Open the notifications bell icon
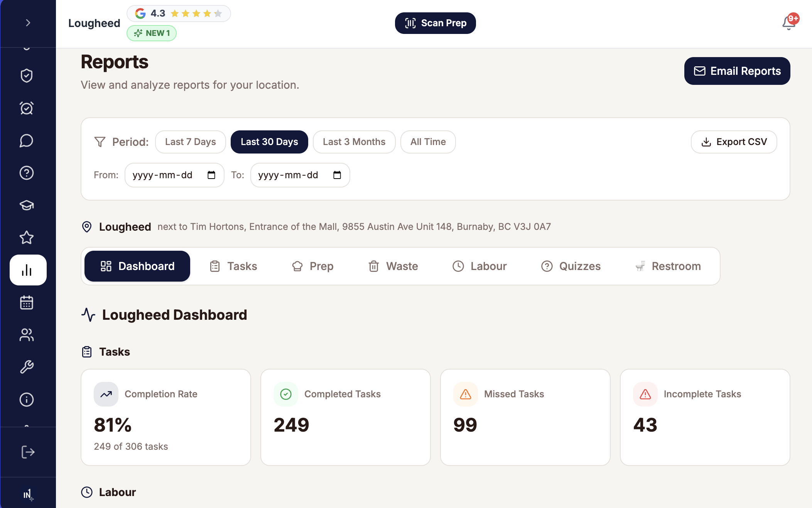812x508 pixels. [789, 23]
